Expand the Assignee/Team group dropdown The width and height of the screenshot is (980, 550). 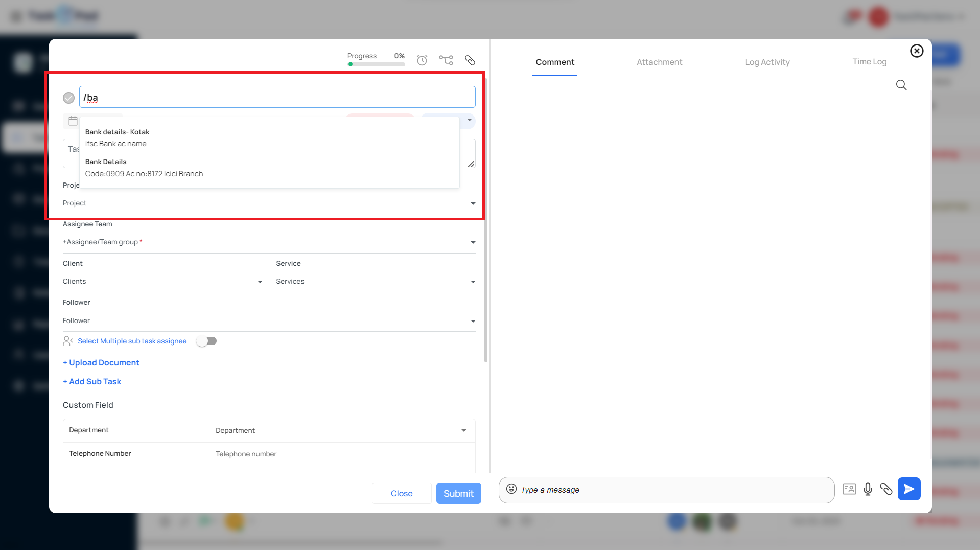coord(473,242)
